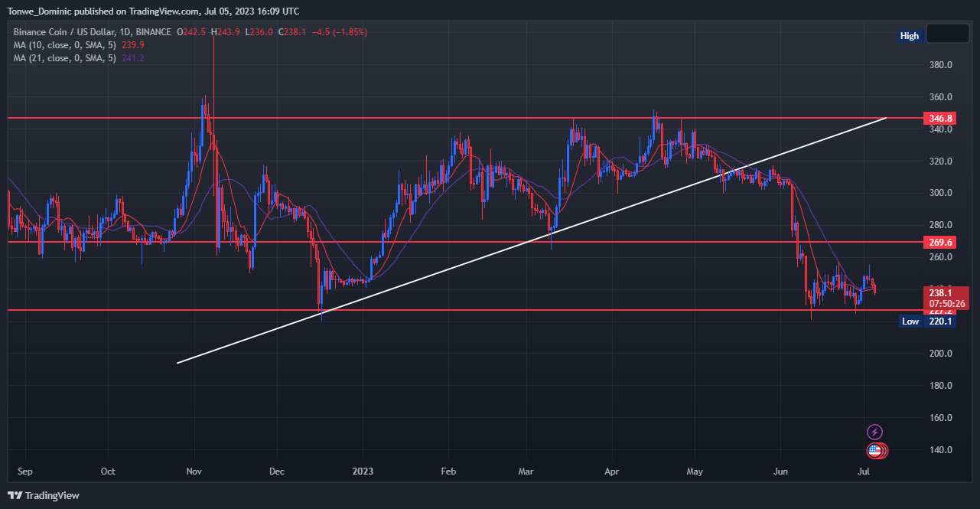
Task: Click the Jul label on time axis
Action: (864, 471)
